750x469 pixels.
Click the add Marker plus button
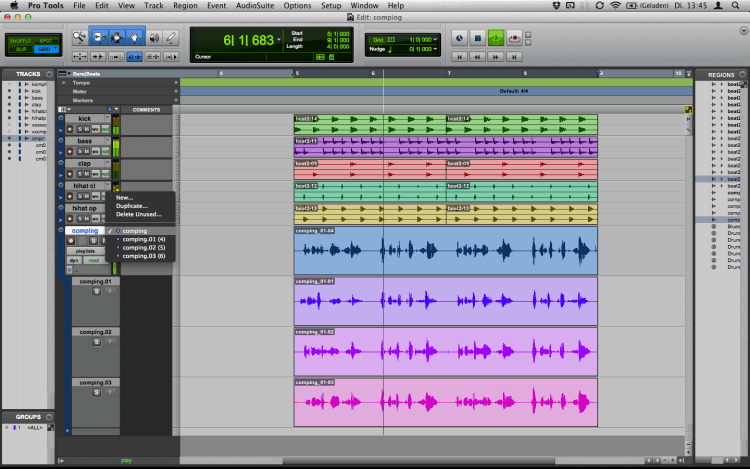[x=176, y=100]
